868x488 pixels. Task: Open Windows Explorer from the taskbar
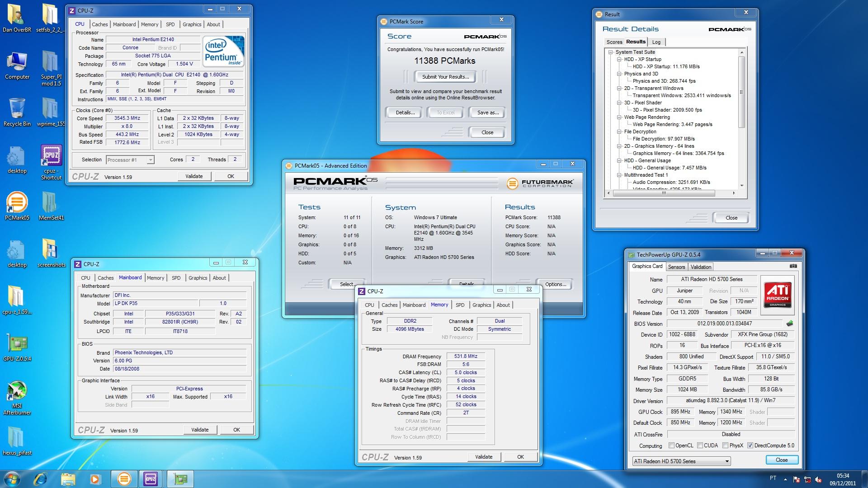click(68, 479)
